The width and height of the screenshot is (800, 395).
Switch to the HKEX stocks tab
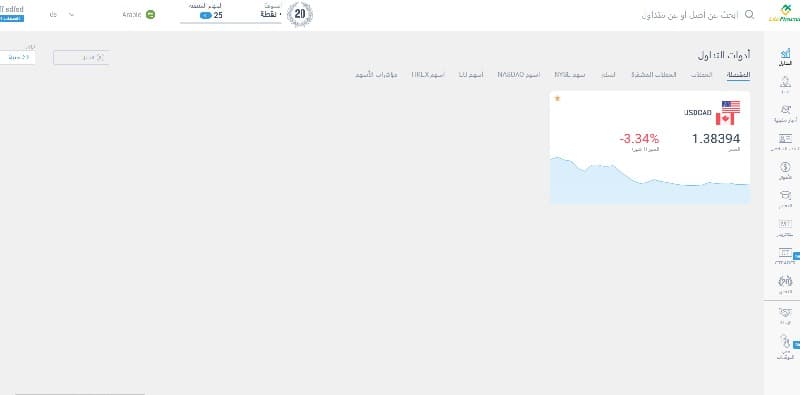(x=428, y=75)
